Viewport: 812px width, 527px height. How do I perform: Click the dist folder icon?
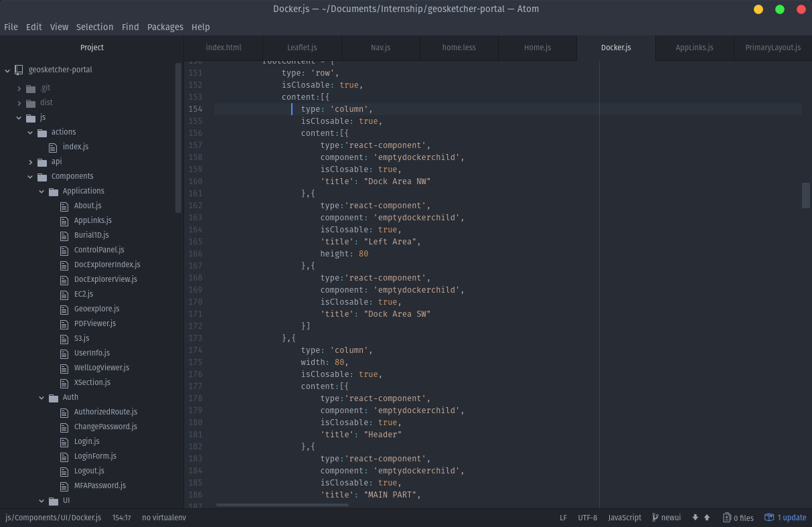click(x=31, y=102)
